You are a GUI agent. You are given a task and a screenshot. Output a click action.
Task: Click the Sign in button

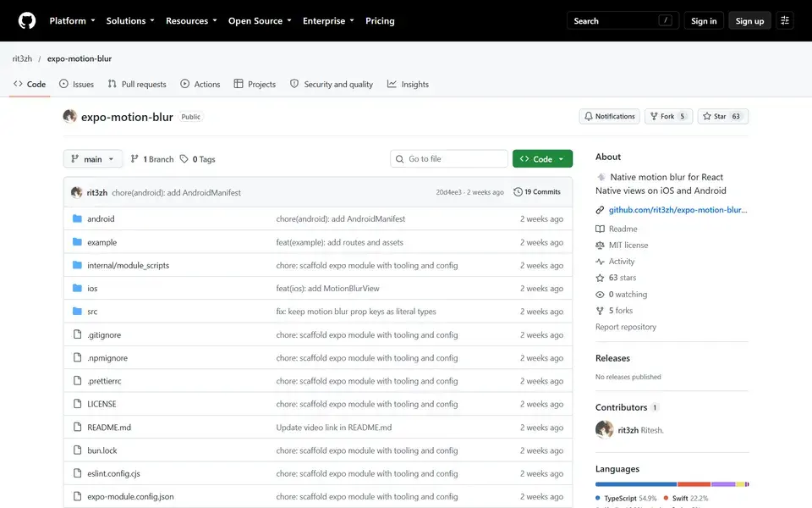(704, 20)
